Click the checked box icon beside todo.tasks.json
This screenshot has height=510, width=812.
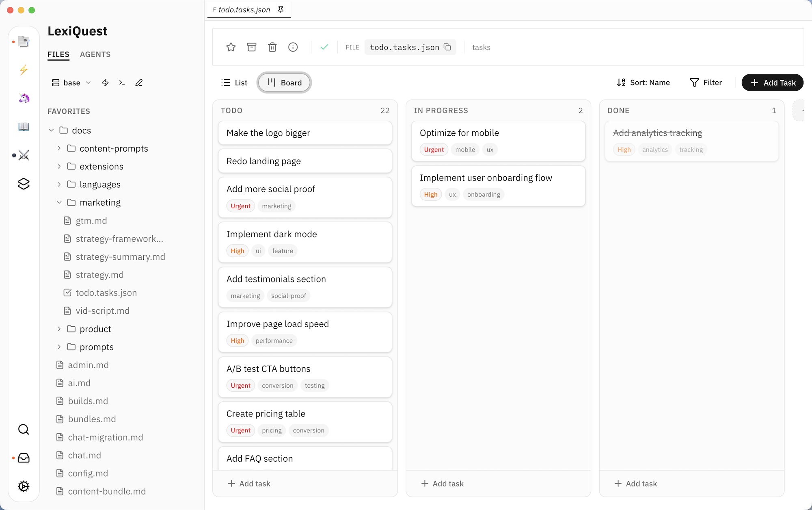coord(67,293)
